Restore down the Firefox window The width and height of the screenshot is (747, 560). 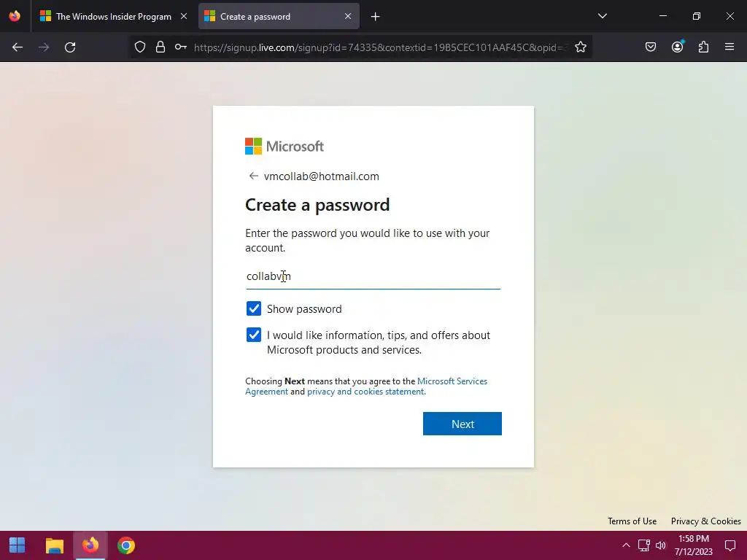pyautogui.click(x=697, y=16)
